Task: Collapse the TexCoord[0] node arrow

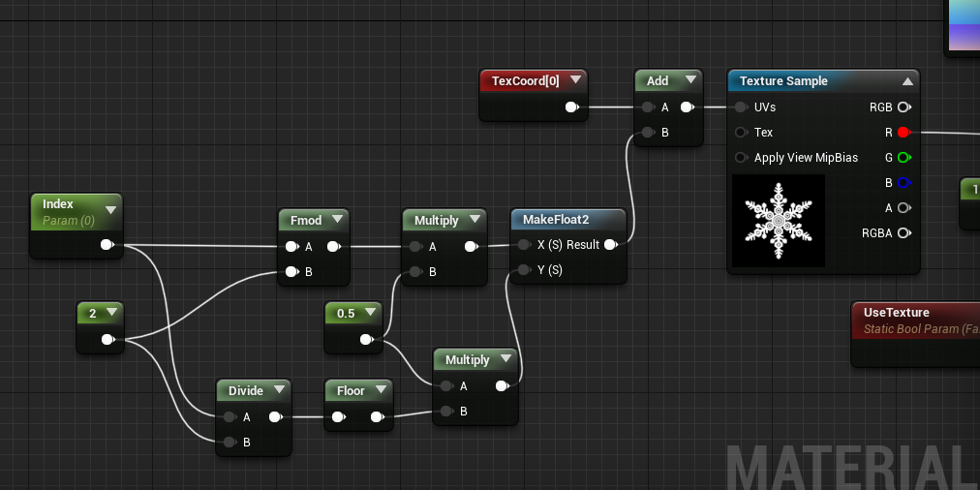Action: (x=575, y=79)
